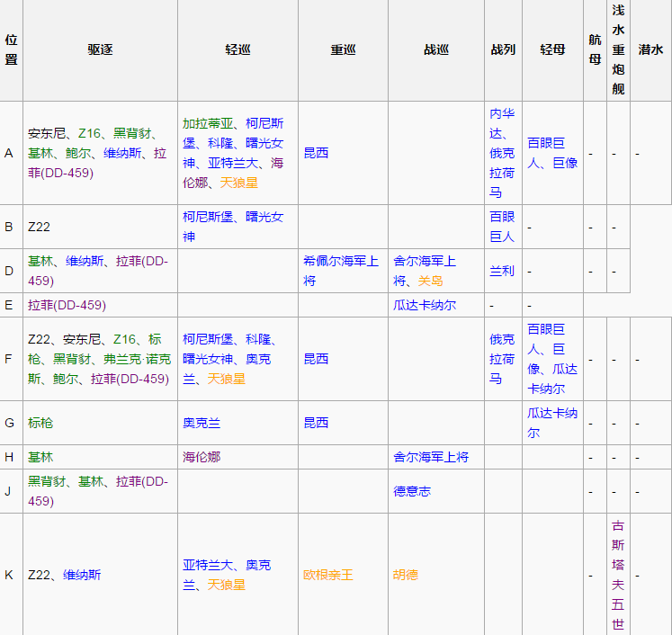Click 科隆 in row A light cruisers

(x=220, y=143)
